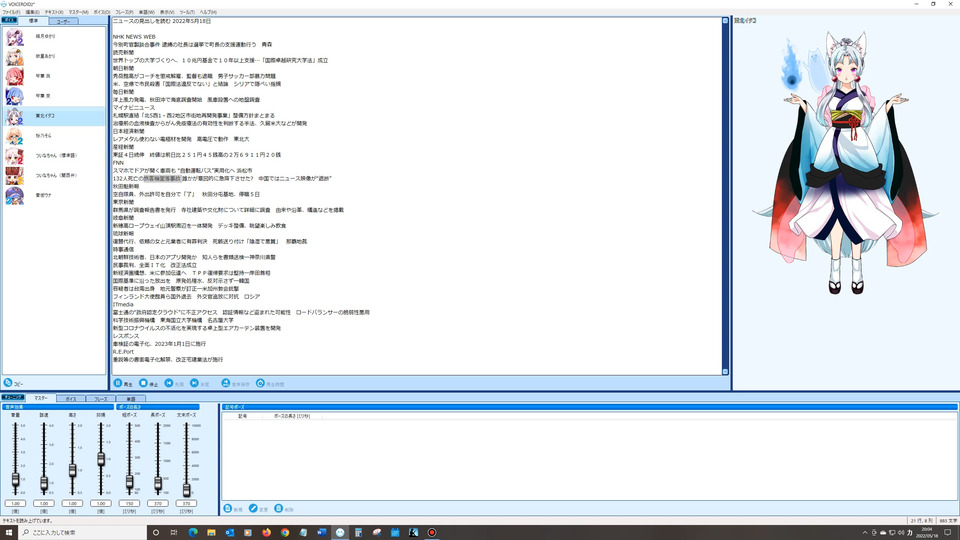
Task: Select the 結月ゆかり voice preset
Action: coord(54,37)
